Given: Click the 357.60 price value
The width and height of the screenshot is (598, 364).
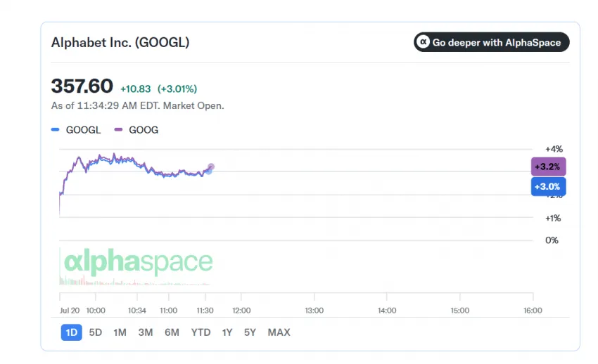Looking at the screenshot, I should (82, 86).
